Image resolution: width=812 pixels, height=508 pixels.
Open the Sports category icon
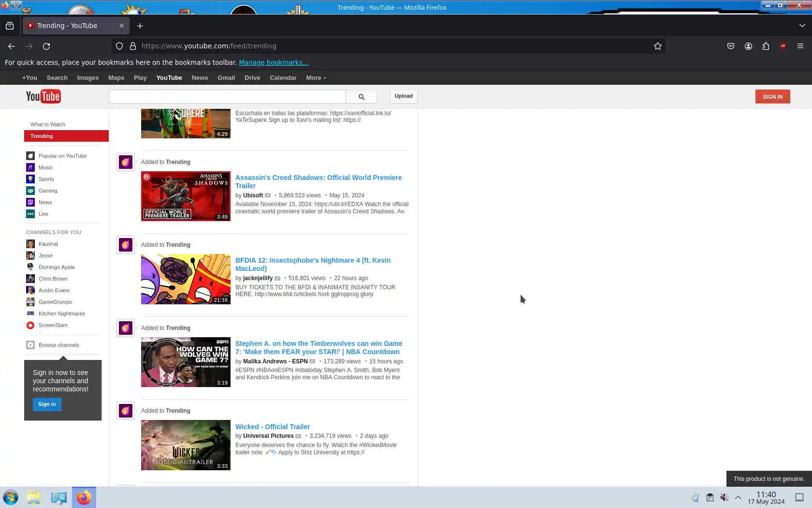pyautogui.click(x=30, y=179)
